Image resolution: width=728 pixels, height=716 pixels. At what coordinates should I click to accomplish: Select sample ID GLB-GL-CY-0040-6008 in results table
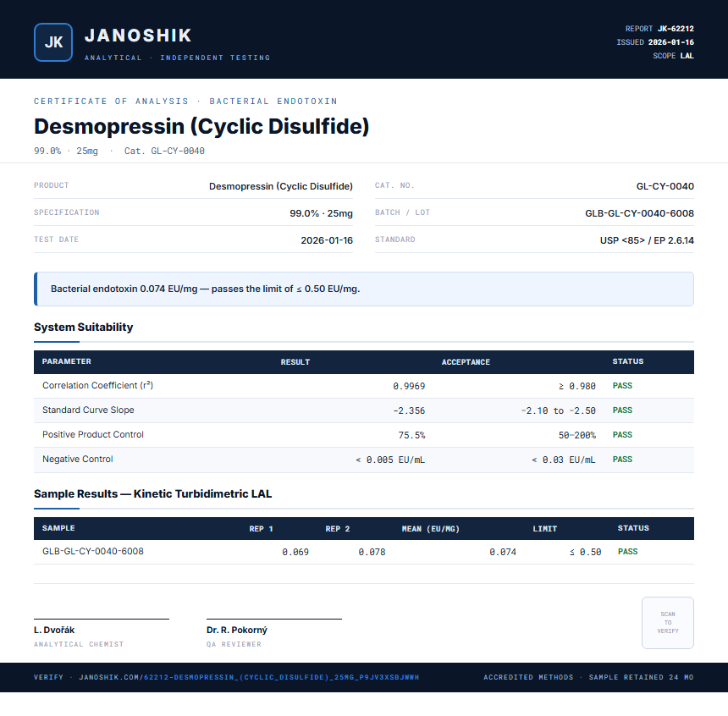click(x=93, y=551)
